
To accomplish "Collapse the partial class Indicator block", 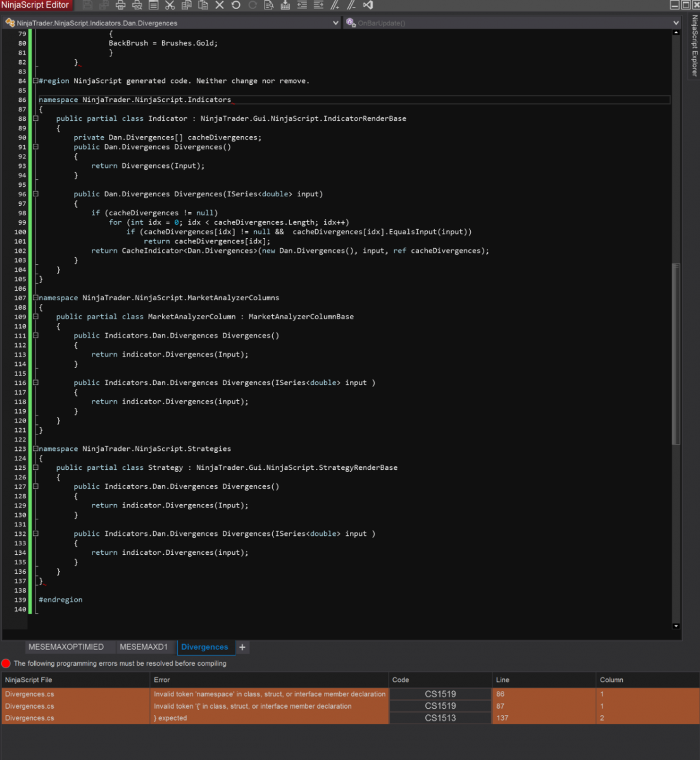I will pyautogui.click(x=35, y=118).
